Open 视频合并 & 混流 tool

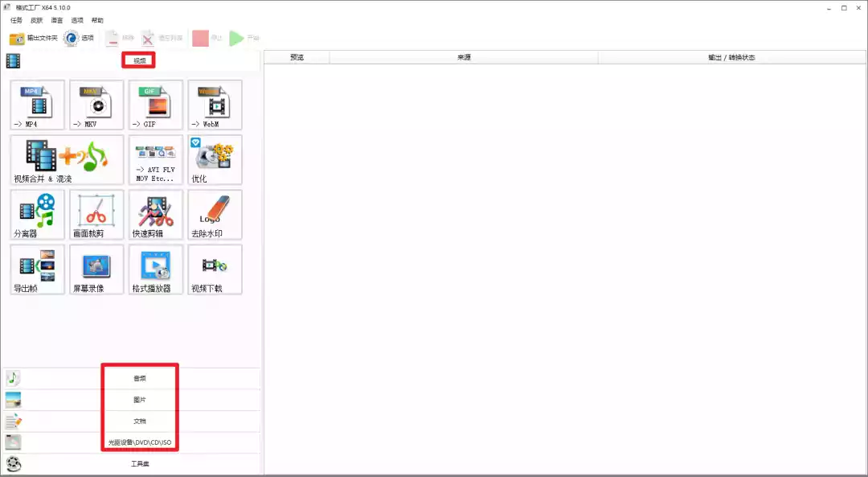pos(67,159)
